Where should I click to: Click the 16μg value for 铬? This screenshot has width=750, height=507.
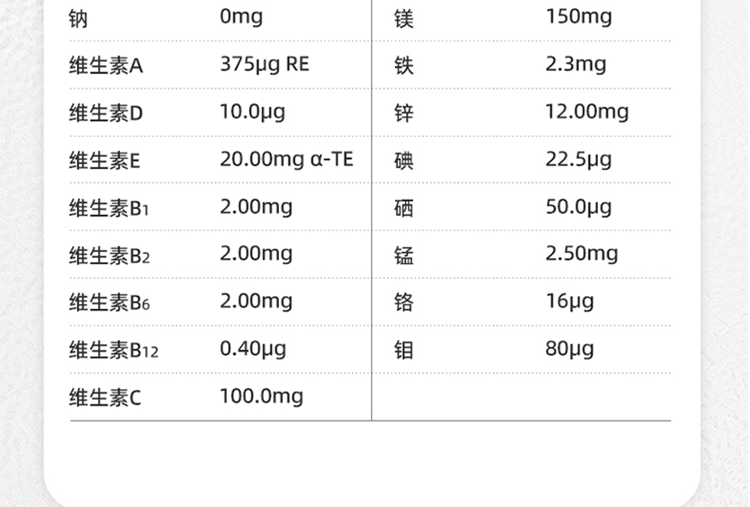(569, 301)
